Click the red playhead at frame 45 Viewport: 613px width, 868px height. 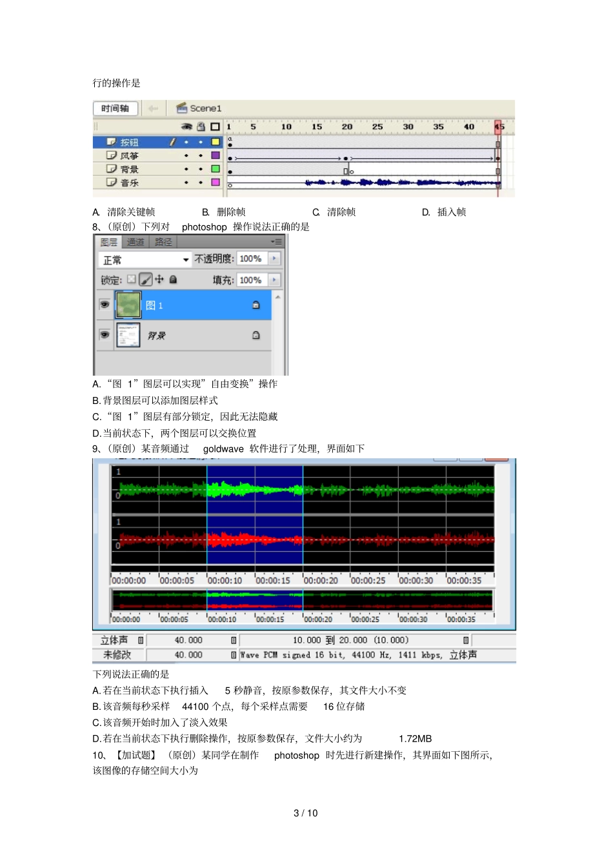[x=499, y=126]
